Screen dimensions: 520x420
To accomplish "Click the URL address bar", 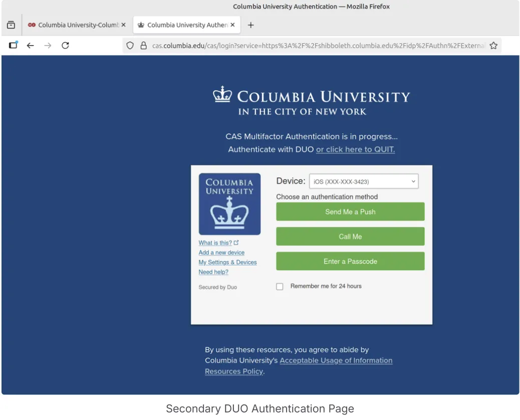I will click(x=318, y=46).
